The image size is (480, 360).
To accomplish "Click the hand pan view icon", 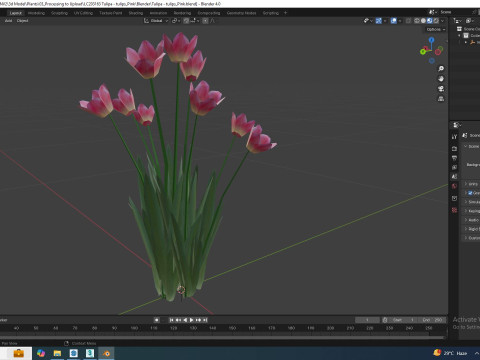I will (441, 79).
